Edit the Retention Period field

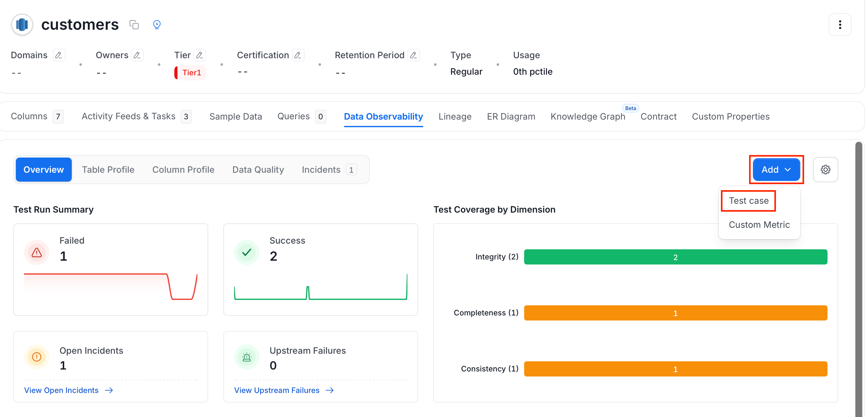tap(413, 55)
